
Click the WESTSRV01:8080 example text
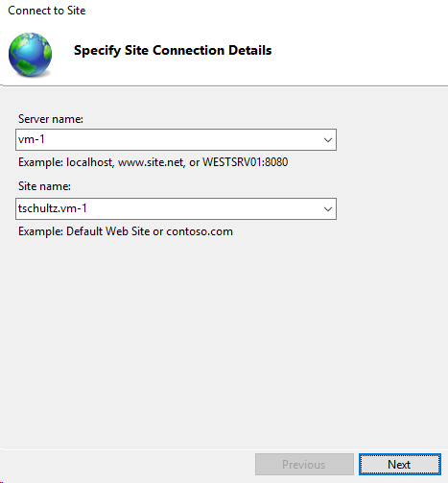tap(246, 162)
